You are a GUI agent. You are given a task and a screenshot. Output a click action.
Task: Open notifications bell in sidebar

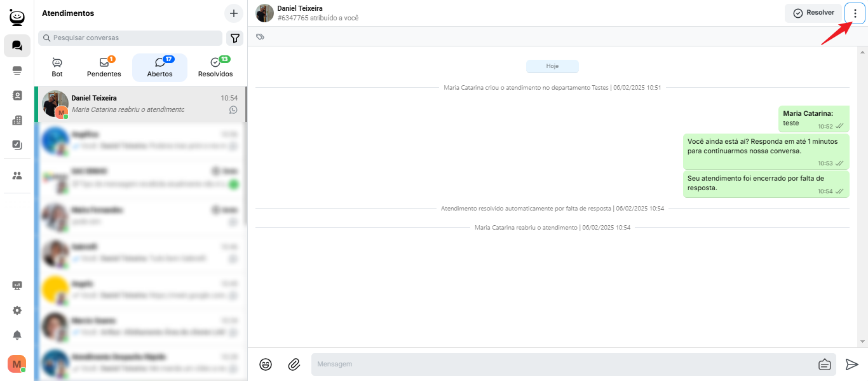click(x=17, y=335)
